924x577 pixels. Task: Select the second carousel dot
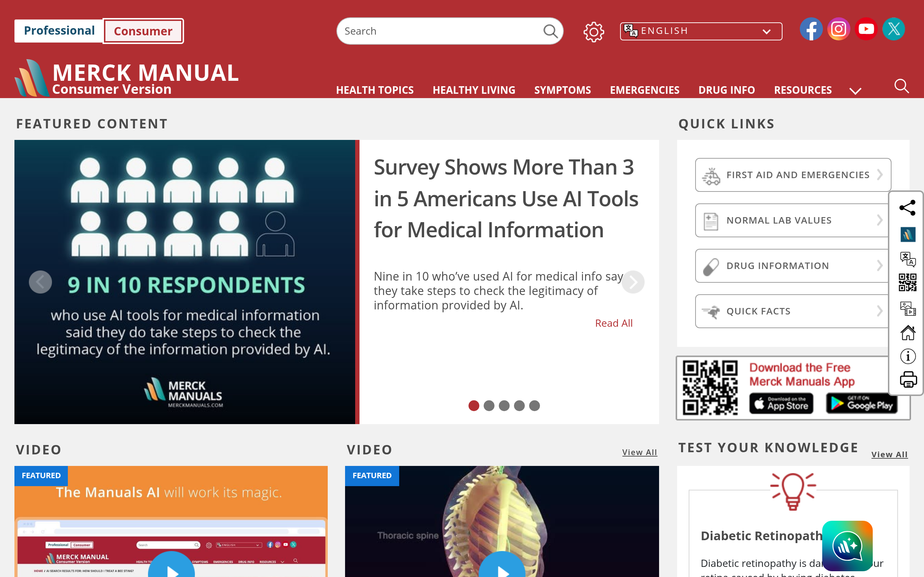pyautogui.click(x=489, y=405)
